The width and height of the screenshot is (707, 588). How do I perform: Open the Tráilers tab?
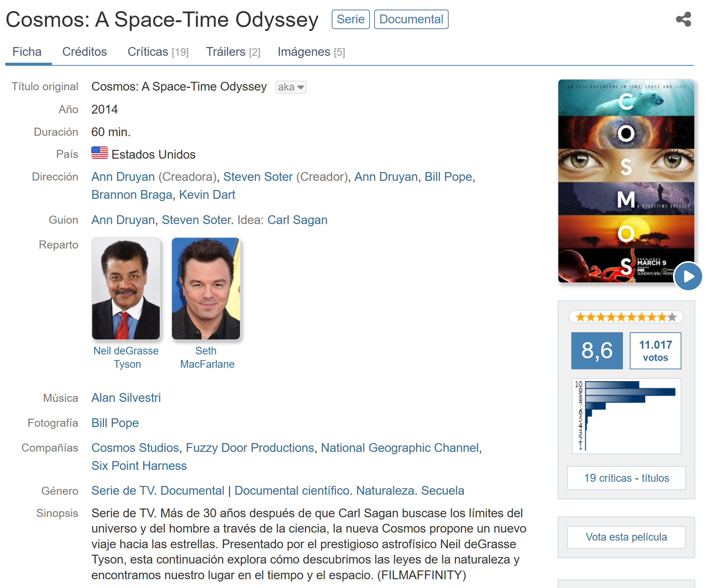233,52
